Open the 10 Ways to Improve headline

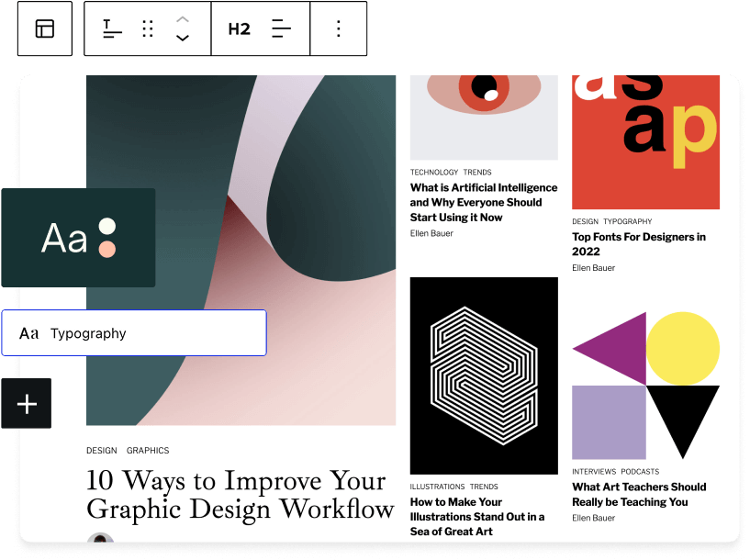click(x=240, y=494)
